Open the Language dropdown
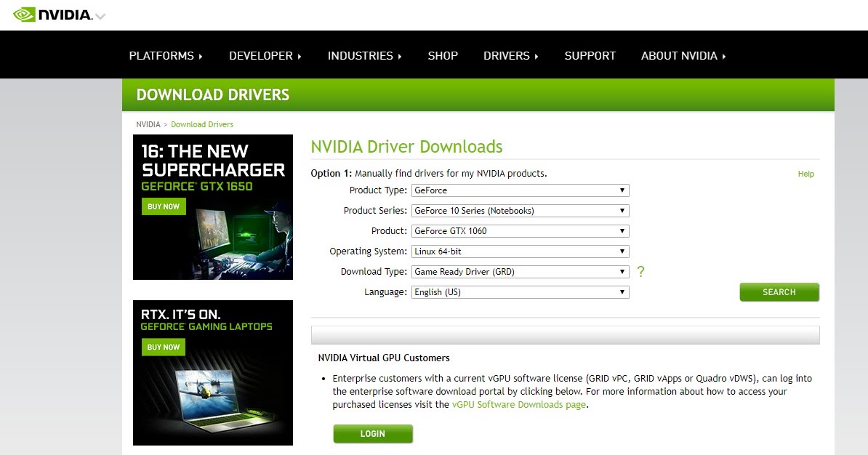 click(x=521, y=292)
